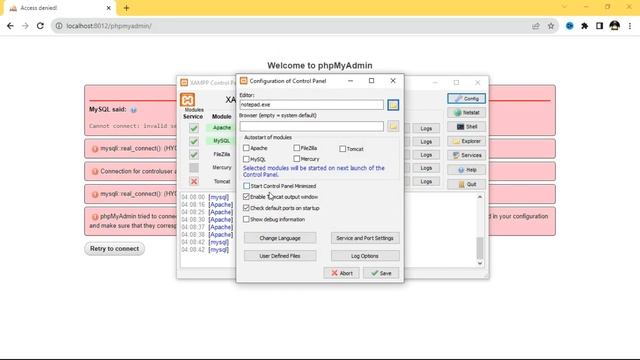Reload the phpMyAdmin page
Screen dimensions: 640x360
[x=40, y=26]
